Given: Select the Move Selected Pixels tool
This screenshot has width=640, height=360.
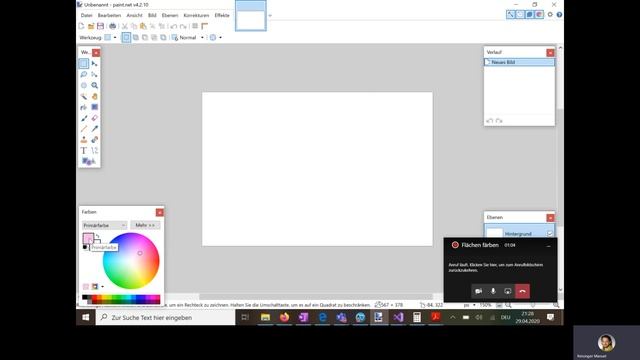Looking at the screenshot, I should (95, 64).
